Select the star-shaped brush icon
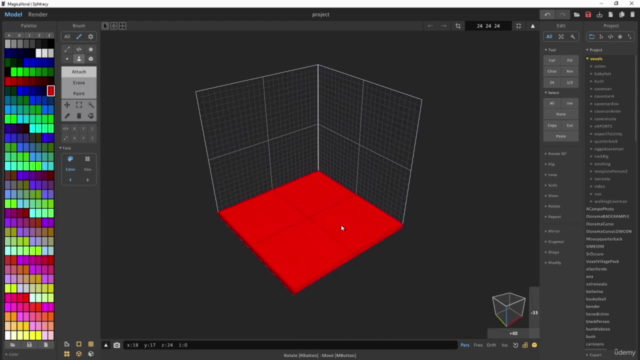 [91, 49]
